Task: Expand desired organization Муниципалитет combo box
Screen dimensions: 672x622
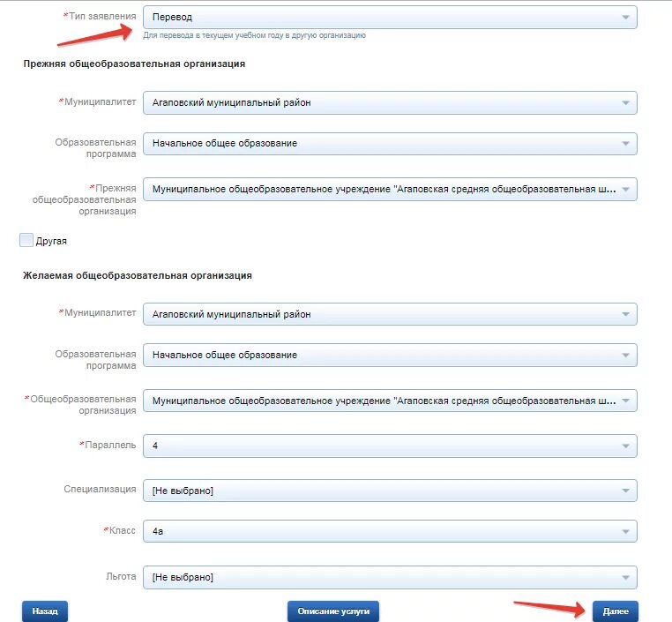Action: [390, 314]
